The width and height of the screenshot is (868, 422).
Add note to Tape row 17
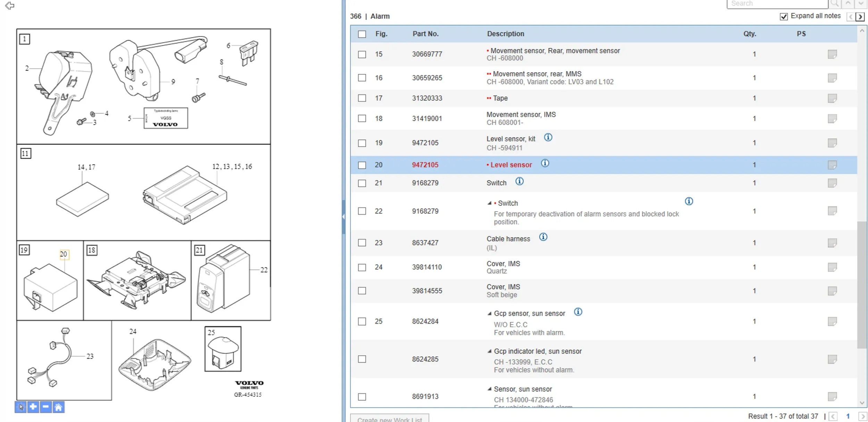(832, 98)
